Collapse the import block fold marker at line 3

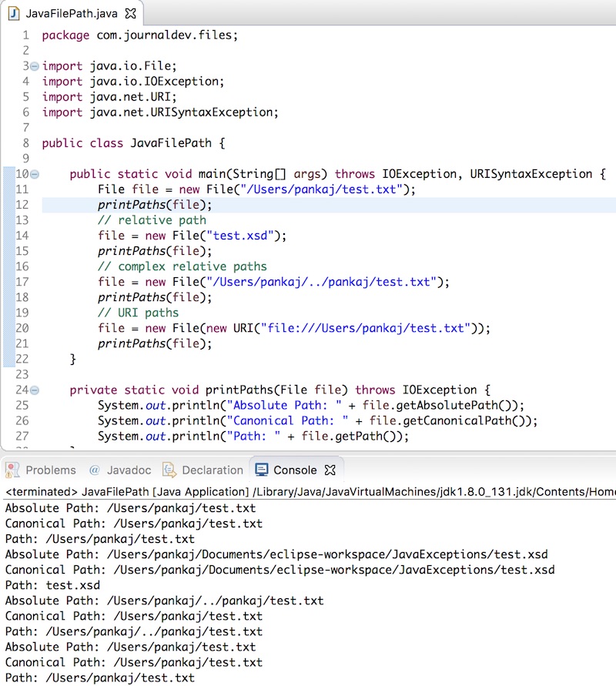35,66
